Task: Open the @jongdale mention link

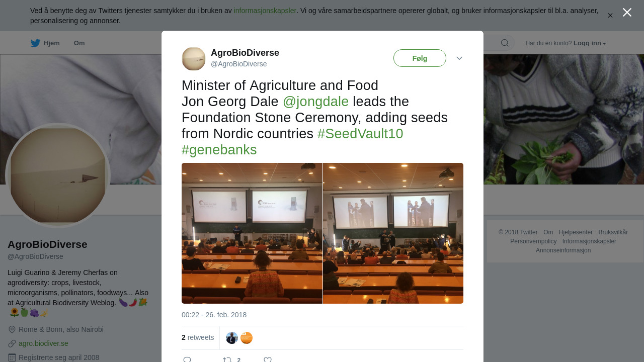Action: pyautogui.click(x=315, y=102)
